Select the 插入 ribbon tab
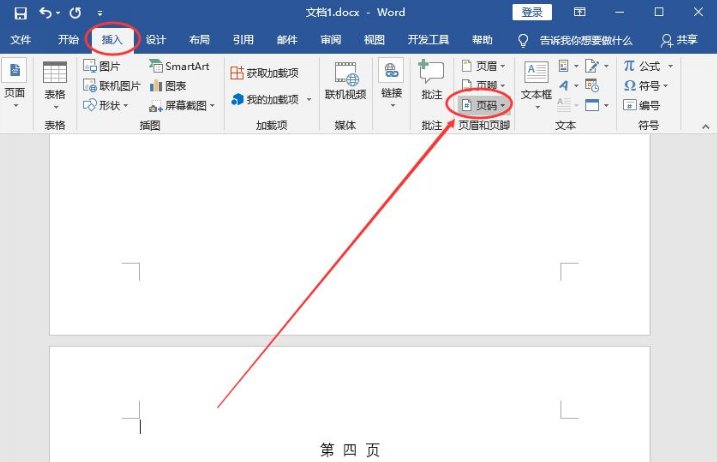 point(112,40)
